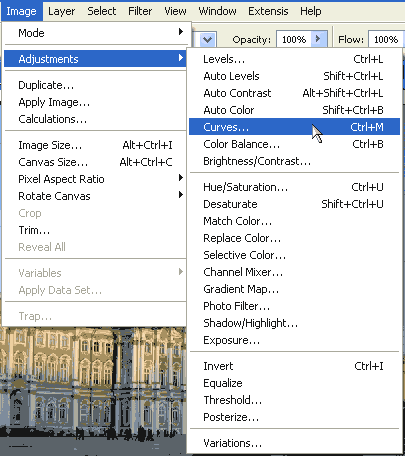
Task: Choose Levels... adjustment
Action: click(294, 59)
